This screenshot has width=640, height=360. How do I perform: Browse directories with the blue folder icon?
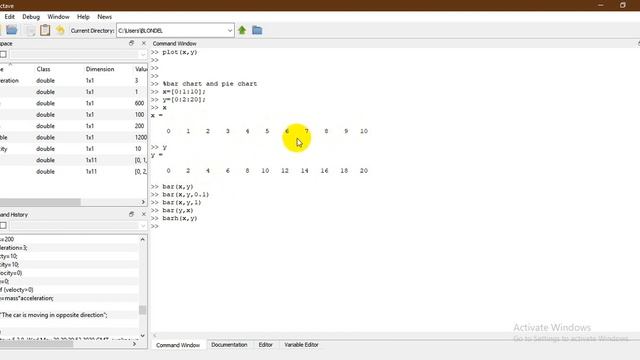click(257, 30)
